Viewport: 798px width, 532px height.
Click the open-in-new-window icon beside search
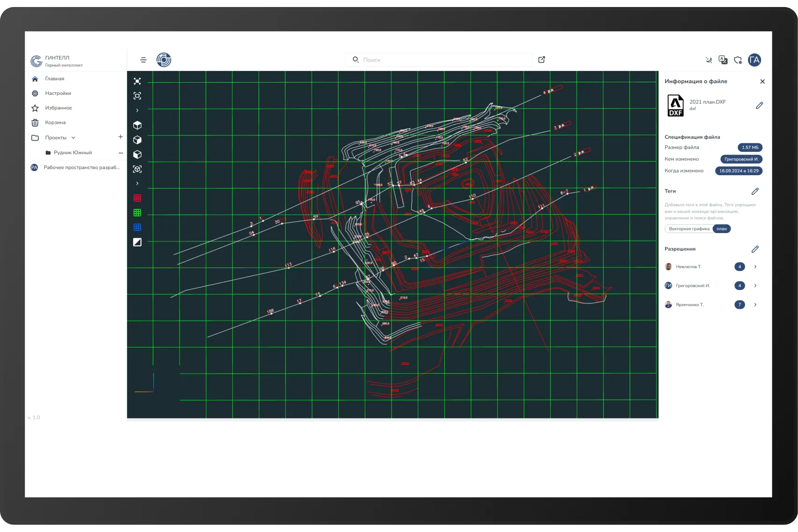[x=541, y=60]
